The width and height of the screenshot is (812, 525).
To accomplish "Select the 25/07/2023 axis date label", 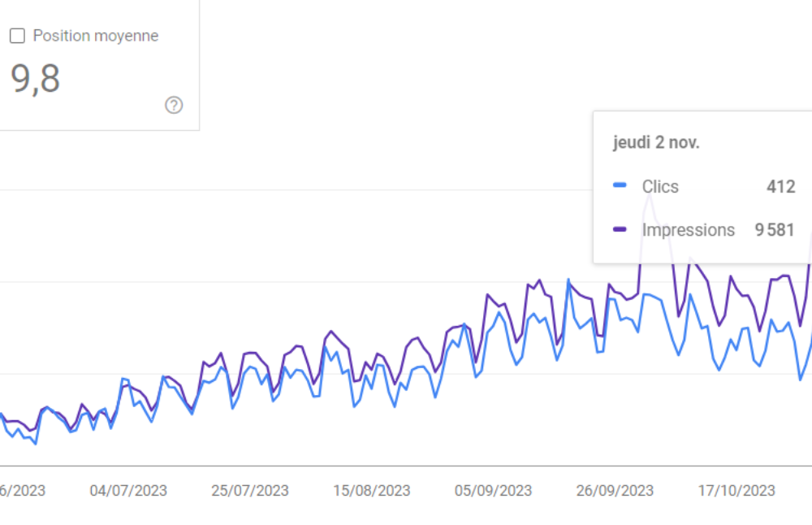I will 250,490.
